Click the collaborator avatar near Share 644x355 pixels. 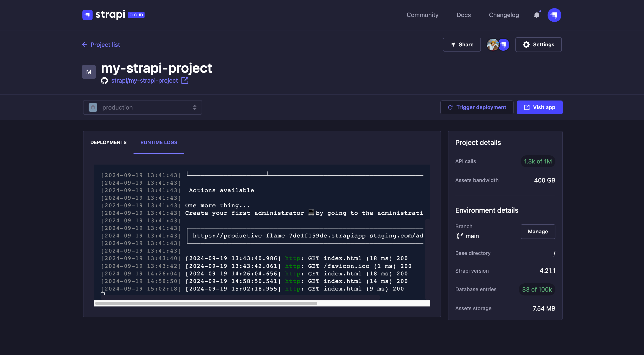[x=493, y=44]
